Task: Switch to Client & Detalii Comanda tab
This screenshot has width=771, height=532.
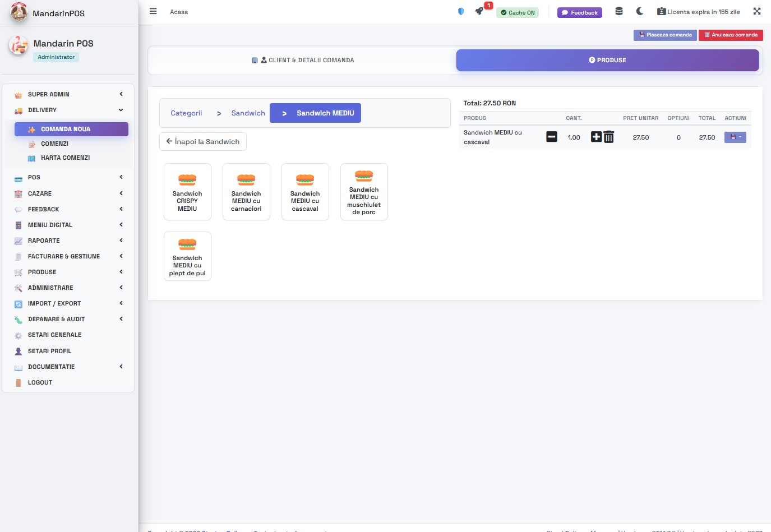Action: click(303, 60)
